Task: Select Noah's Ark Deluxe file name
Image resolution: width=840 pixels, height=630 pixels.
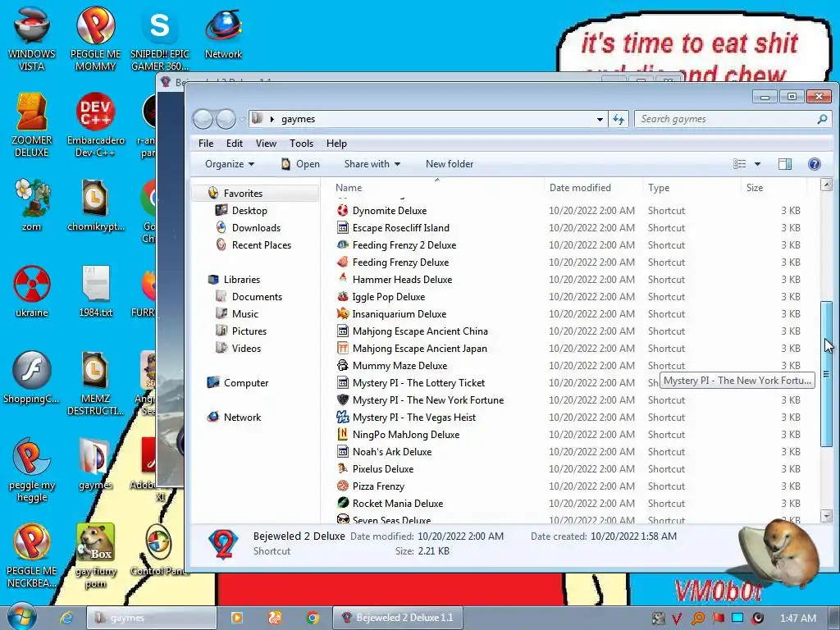Action: 391,452
